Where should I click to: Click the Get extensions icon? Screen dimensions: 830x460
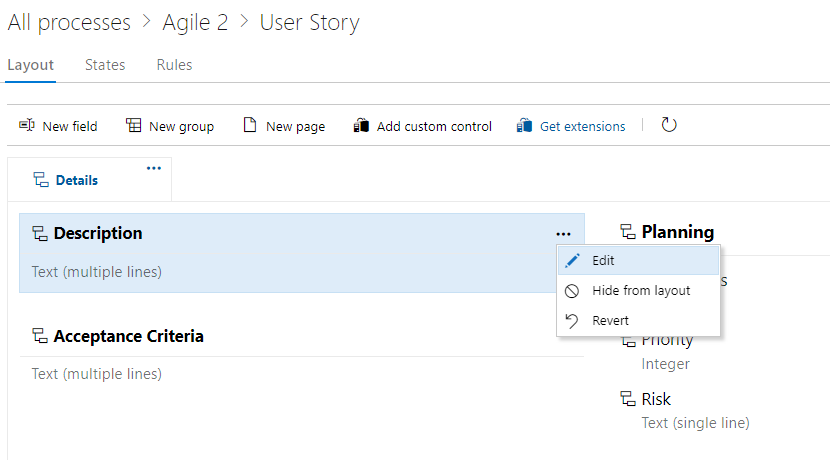pos(524,126)
